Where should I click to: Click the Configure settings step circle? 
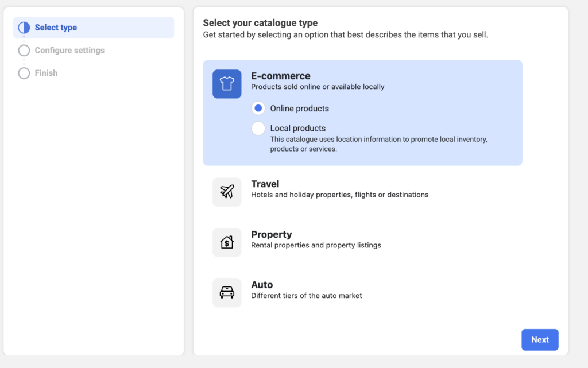pyautogui.click(x=24, y=50)
